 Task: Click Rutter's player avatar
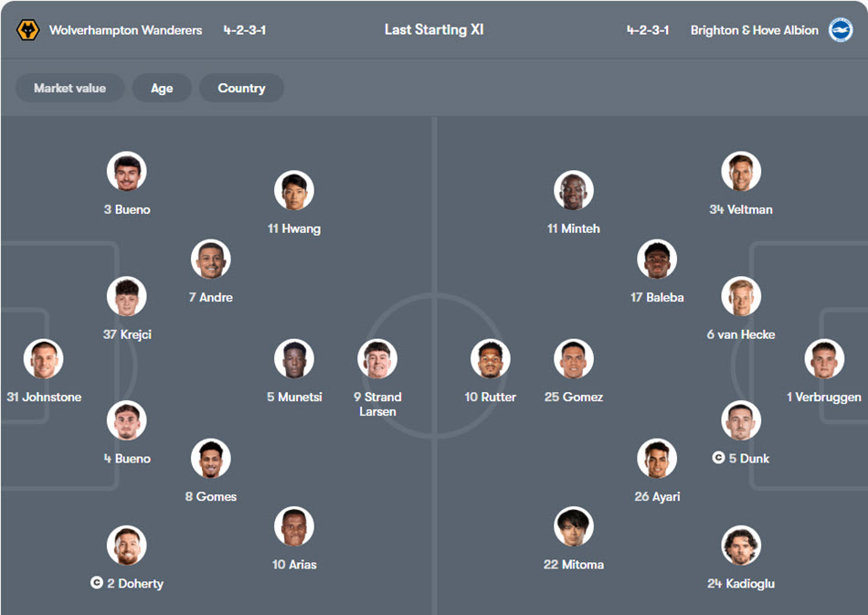(491, 359)
